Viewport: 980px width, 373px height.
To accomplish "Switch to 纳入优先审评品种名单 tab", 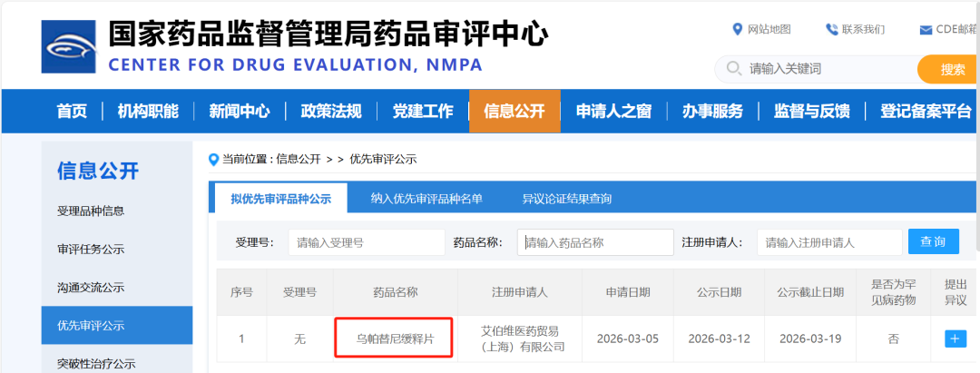I will [426, 199].
